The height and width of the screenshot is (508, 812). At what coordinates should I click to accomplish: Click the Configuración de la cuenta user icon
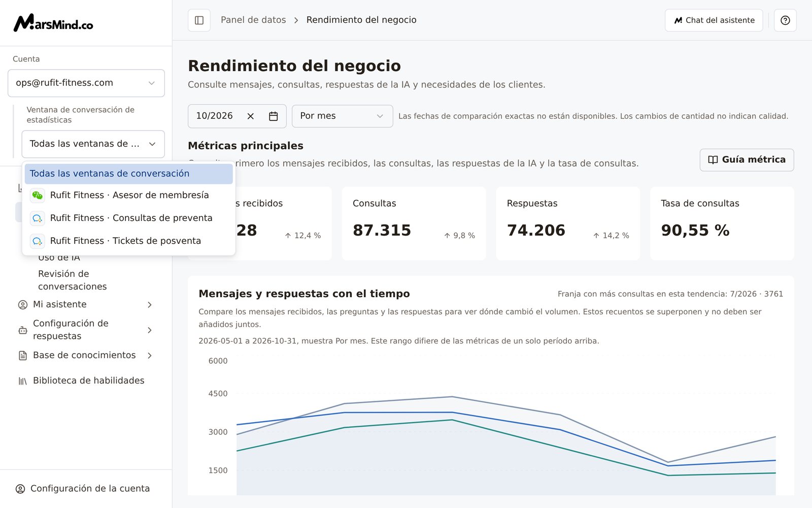coord(20,489)
